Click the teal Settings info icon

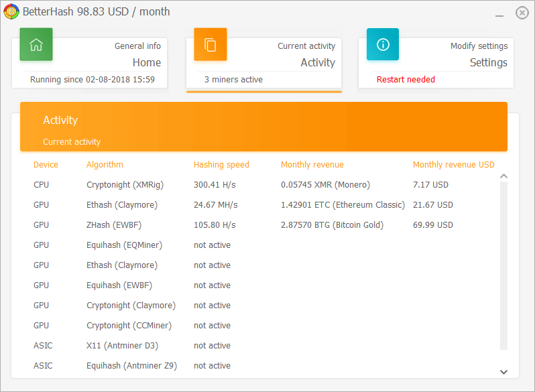[x=383, y=44]
